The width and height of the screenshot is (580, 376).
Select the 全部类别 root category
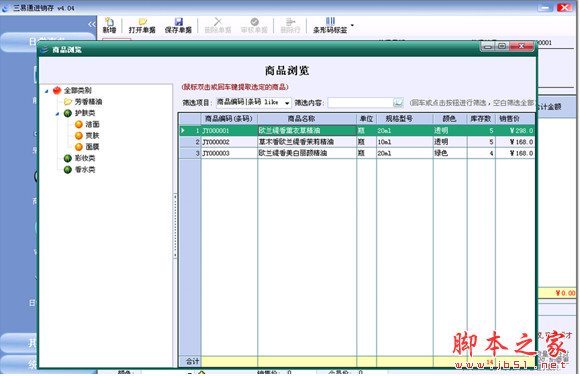click(x=78, y=90)
